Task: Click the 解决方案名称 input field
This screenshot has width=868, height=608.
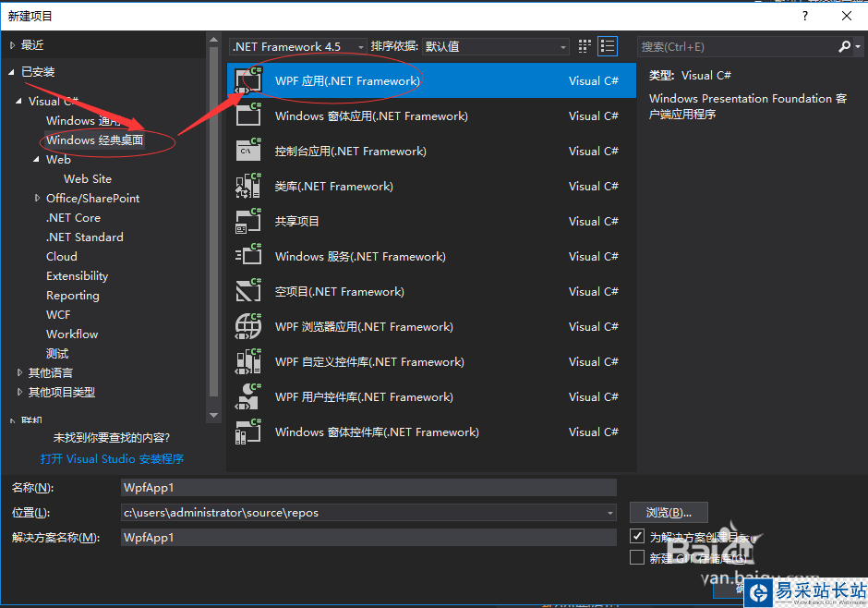Action: point(368,537)
